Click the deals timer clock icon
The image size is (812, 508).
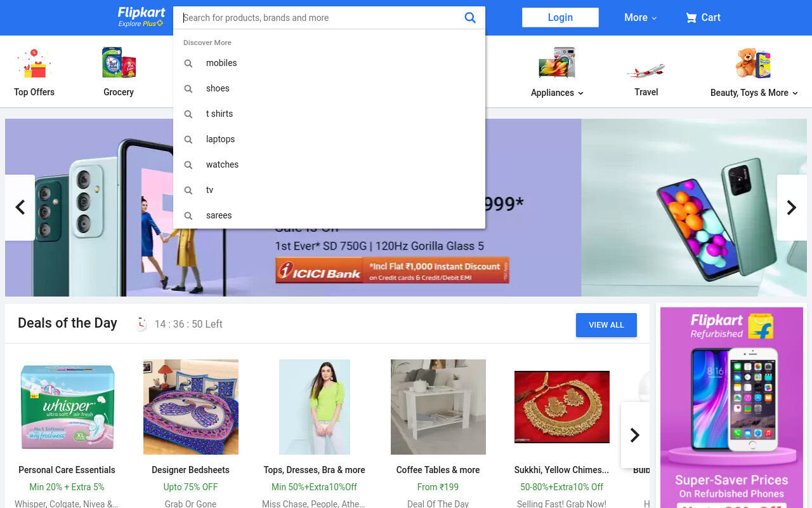141,324
